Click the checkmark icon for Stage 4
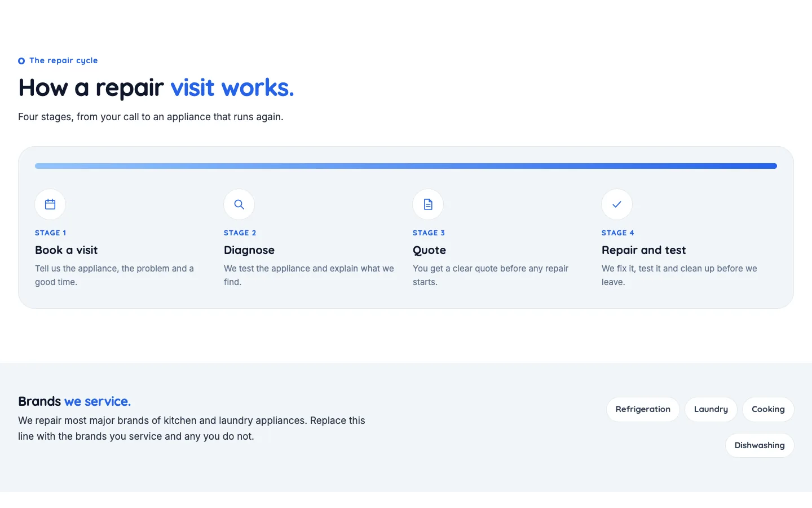This screenshot has height=508, width=812. click(617, 204)
